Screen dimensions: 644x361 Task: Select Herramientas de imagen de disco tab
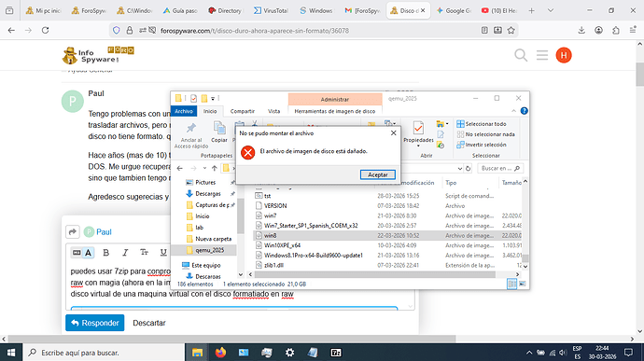(x=335, y=111)
